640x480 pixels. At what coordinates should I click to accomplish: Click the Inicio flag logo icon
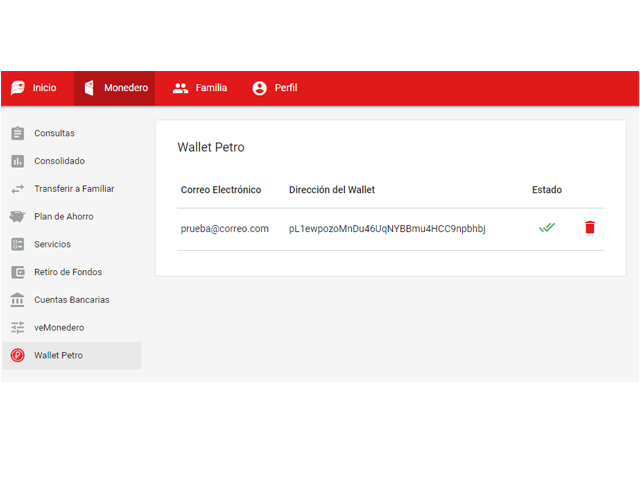point(18,88)
